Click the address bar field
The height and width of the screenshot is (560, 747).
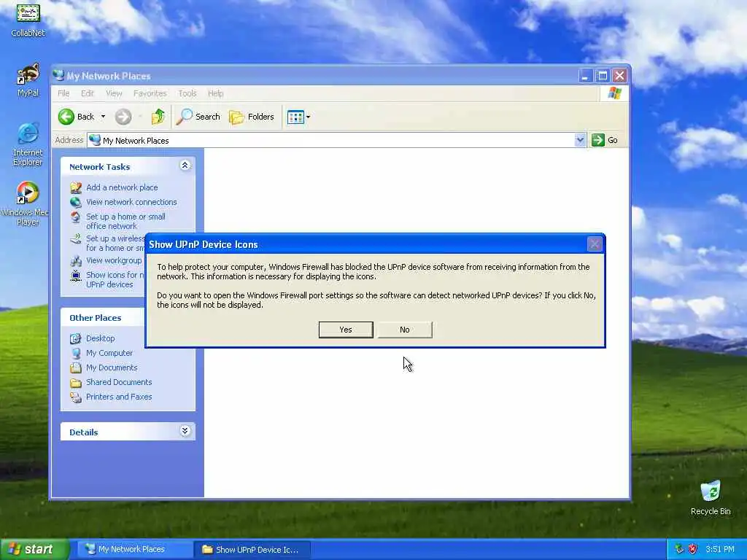coord(332,141)
